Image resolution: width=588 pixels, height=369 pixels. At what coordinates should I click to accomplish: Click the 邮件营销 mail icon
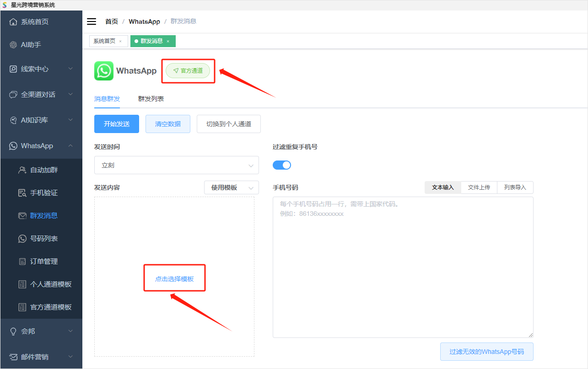tap(13, 357)
